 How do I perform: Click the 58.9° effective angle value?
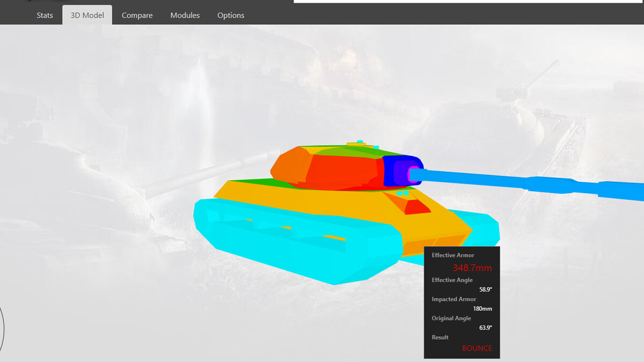(x=486, y=289)
